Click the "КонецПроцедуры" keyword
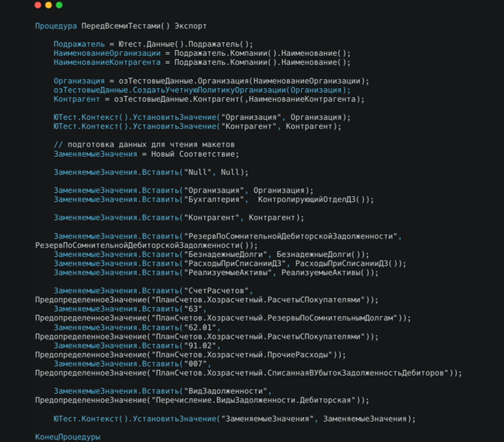This screenshot has height=442, width=504. (x=68, y=437)
